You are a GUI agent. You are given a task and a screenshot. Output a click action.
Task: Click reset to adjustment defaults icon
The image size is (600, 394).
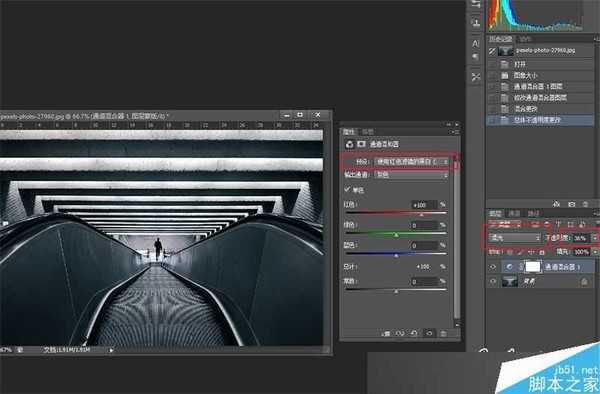click(414, 334)
